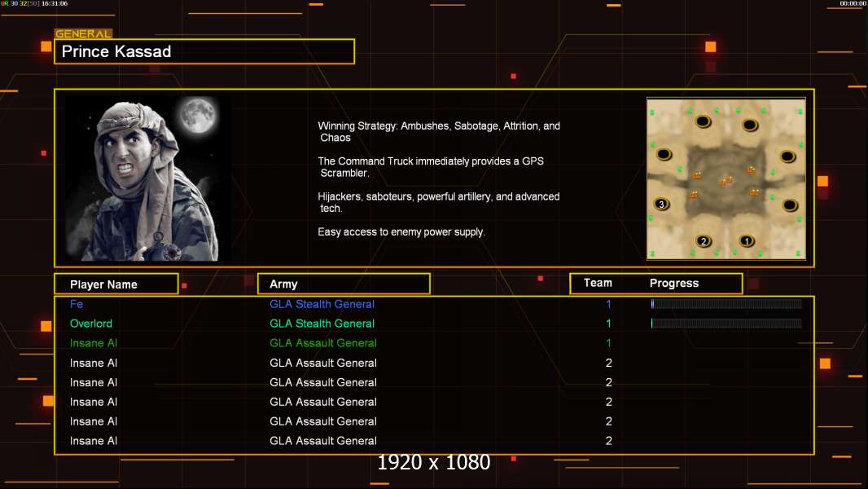Viewport: 868px width, 489px height.
Task: Click the center supply pile on minimap
Action: pyautogui.click(x=726, y=181)
